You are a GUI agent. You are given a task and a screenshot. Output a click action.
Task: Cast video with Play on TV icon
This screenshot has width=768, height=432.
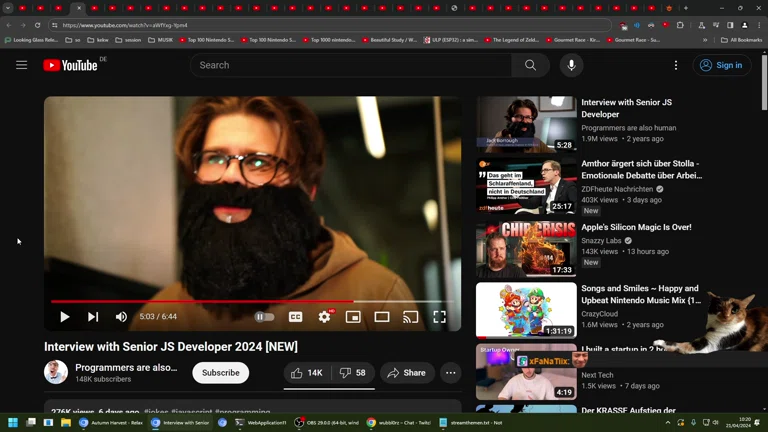410,317
